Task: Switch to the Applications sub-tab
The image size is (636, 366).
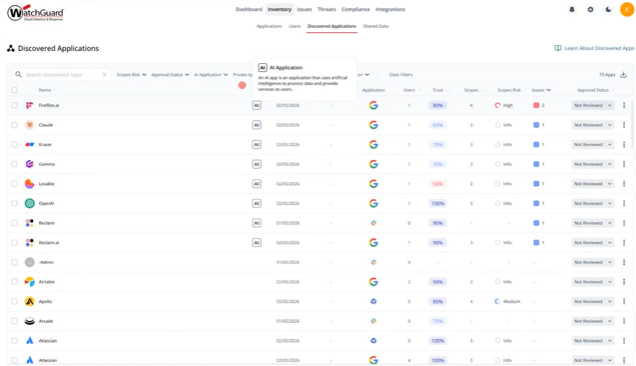Action: coord(269,26)
